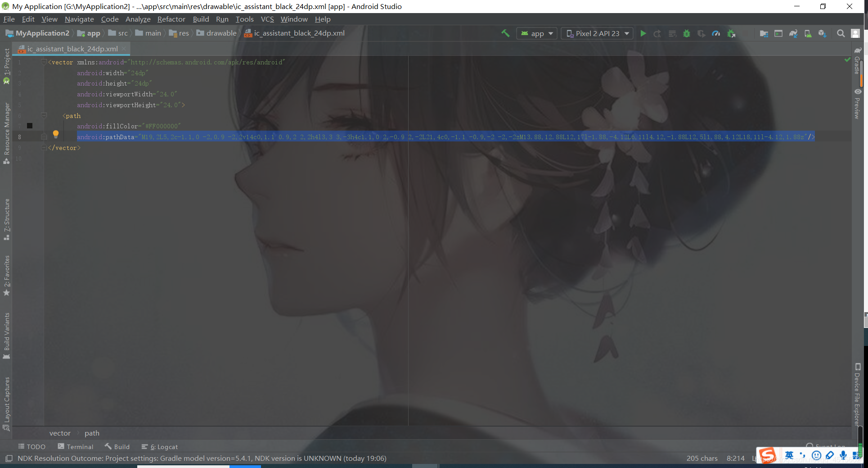
Task: Toggle the Favorites tool window
Action: pos(6,276)
